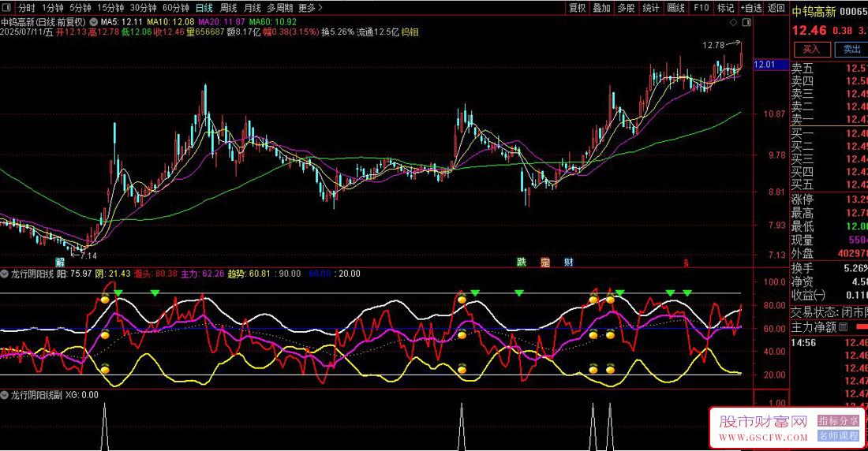Click the 返回 back button
This screenshot has width=868, height=451.
tap(776, 8)
